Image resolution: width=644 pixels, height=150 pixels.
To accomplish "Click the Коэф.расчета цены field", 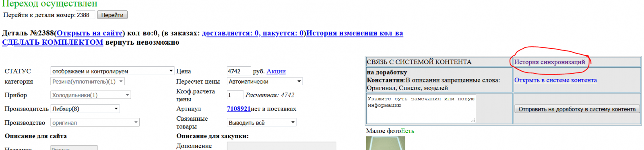I will point(235,95).
